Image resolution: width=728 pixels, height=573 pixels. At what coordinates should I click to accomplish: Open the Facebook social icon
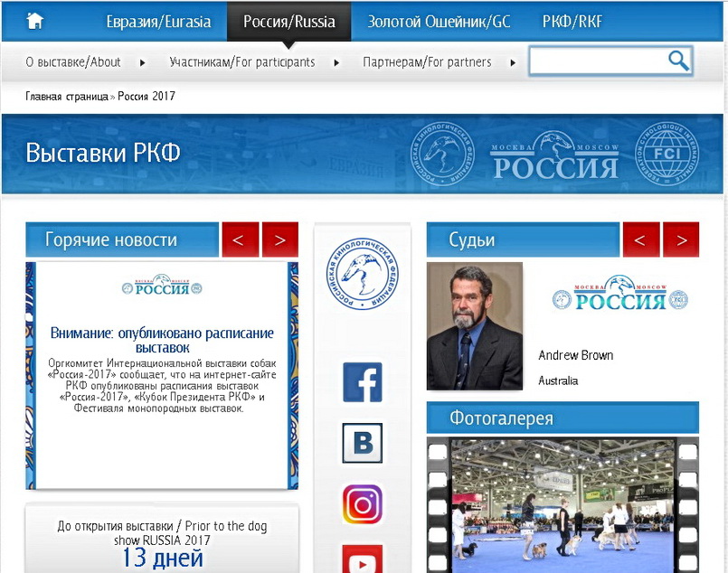(x=363, y=382)
